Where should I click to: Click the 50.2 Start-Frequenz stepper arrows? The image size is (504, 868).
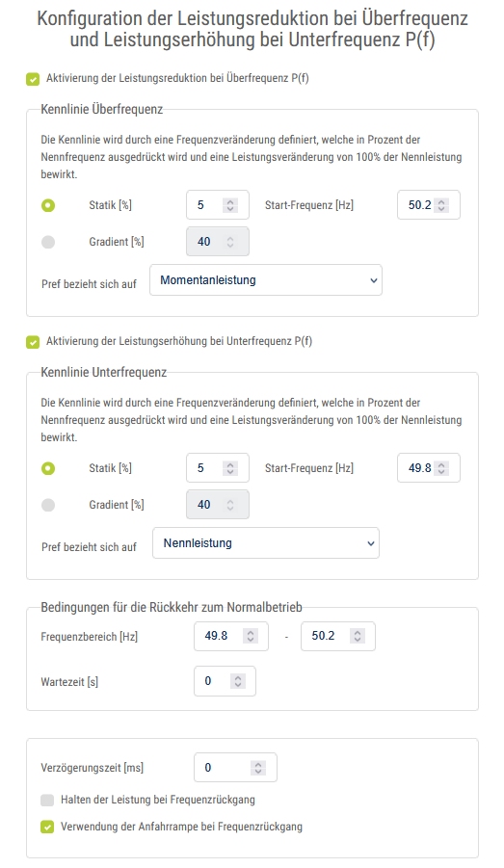pos(441,205)
